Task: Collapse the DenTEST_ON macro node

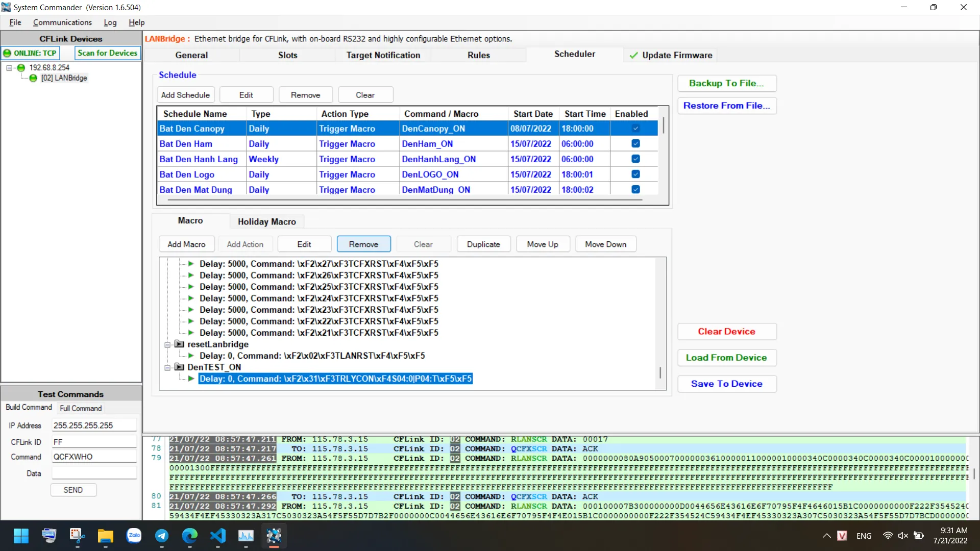Action: click(x=167, y=368)
